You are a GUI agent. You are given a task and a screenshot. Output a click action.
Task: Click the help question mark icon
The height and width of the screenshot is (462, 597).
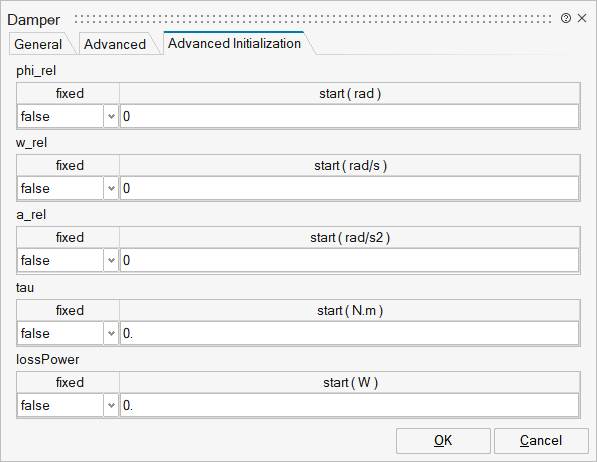pos(565,18)
